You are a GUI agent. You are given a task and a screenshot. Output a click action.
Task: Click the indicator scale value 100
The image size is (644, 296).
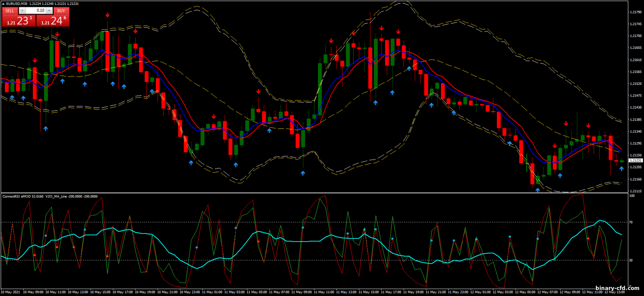click(x=632, y=196)
